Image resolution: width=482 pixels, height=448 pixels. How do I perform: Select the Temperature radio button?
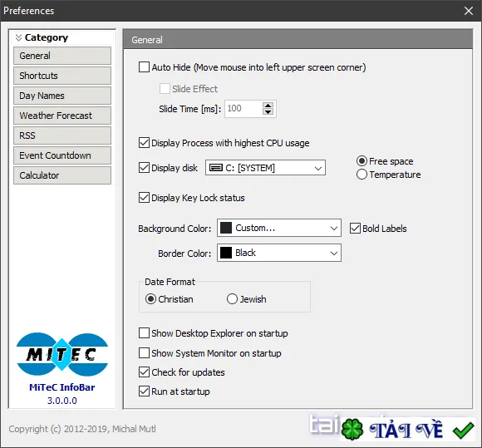click(x=361, y=175)
